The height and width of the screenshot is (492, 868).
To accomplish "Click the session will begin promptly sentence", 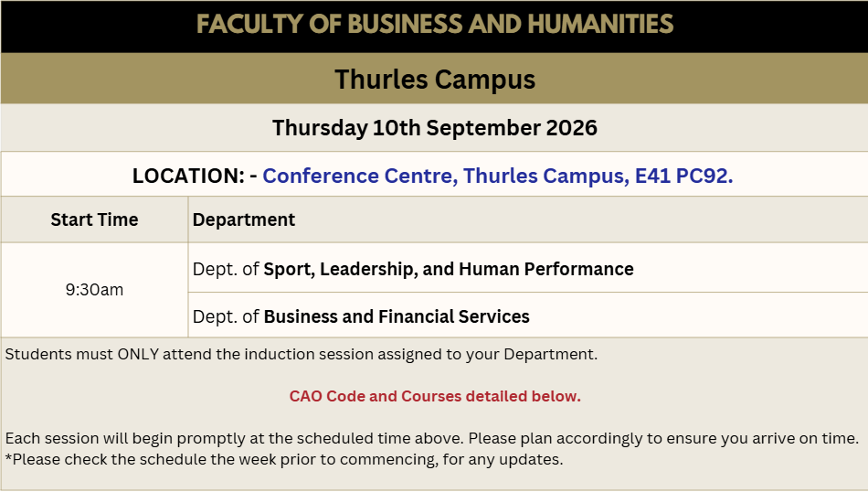I will click(432, 438).
